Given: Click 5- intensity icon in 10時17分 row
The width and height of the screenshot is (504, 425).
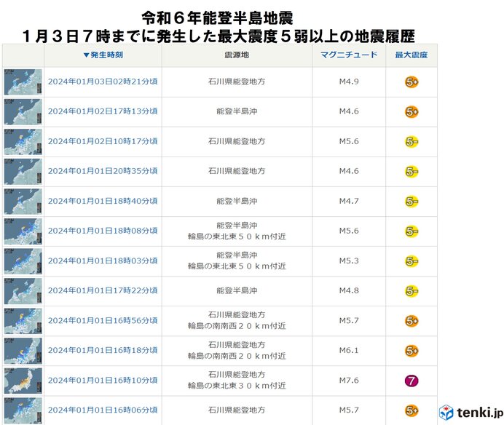Looking at the screenshot, I should [412, 142].
